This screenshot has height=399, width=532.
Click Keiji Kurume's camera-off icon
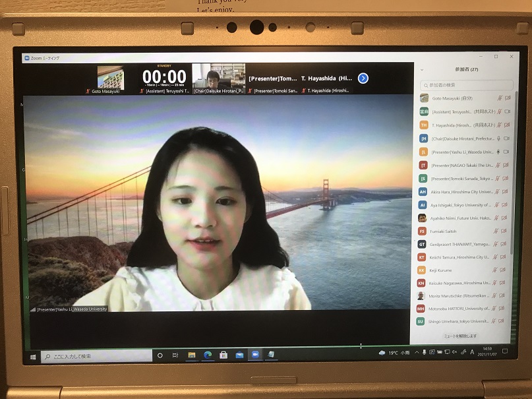502,270
